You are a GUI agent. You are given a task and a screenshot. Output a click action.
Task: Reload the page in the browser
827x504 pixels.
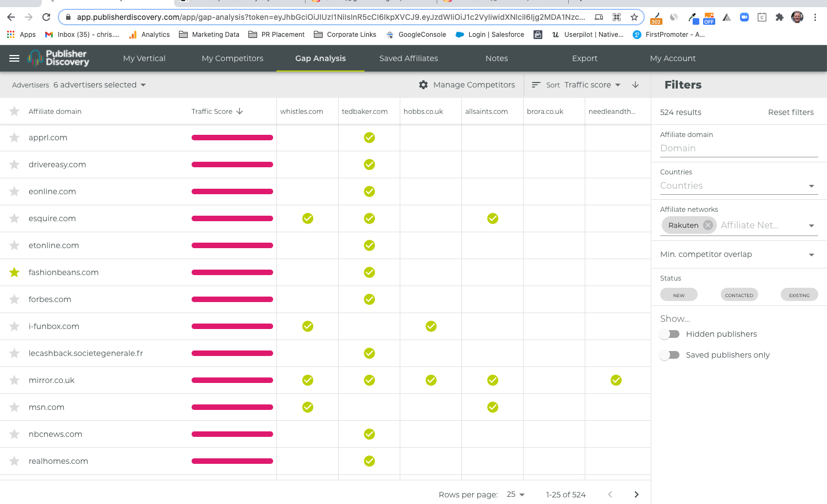click(x=46, y=17)
